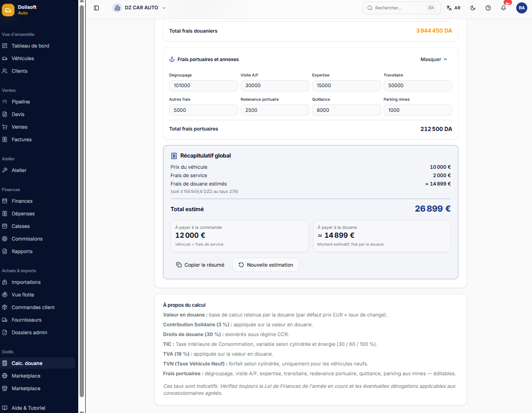Click the Fournisseurs truck icon
The image size is (532, 413).
5,320
